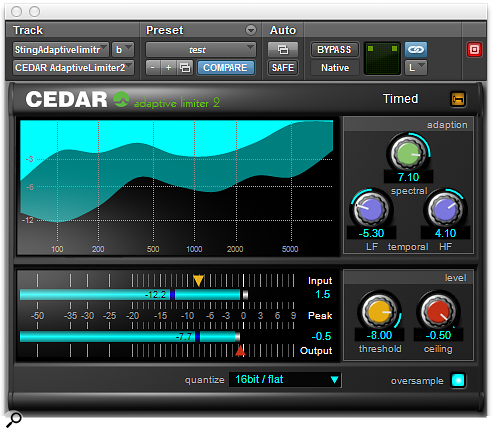
Task: Click the HF value field 4.10
Action: pos(445,233)
